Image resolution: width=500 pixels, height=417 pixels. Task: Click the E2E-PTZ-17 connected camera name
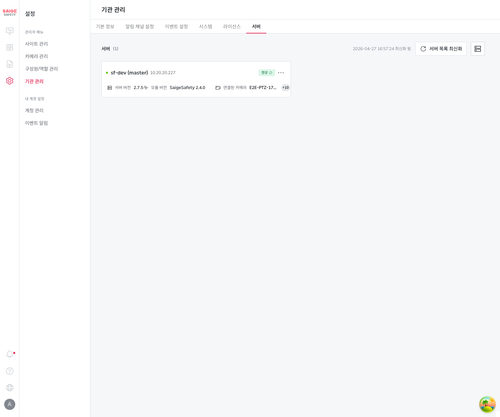click(x=263, y=88)
